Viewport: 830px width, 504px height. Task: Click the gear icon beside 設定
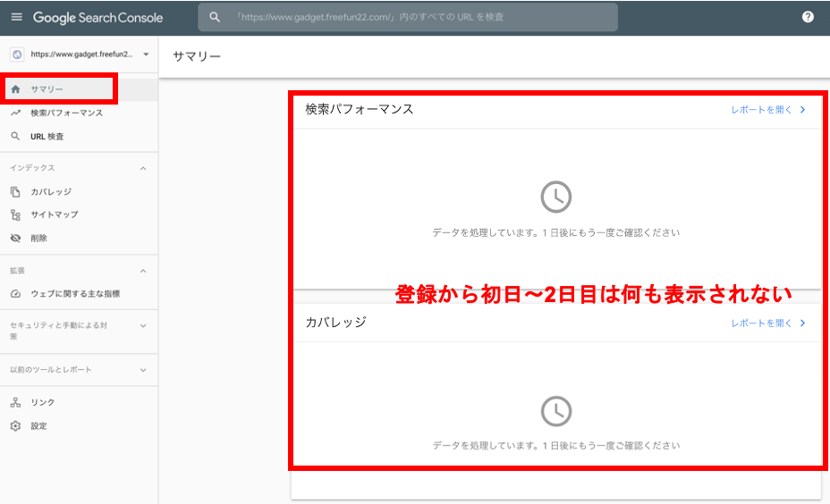(x=15, y=425)
